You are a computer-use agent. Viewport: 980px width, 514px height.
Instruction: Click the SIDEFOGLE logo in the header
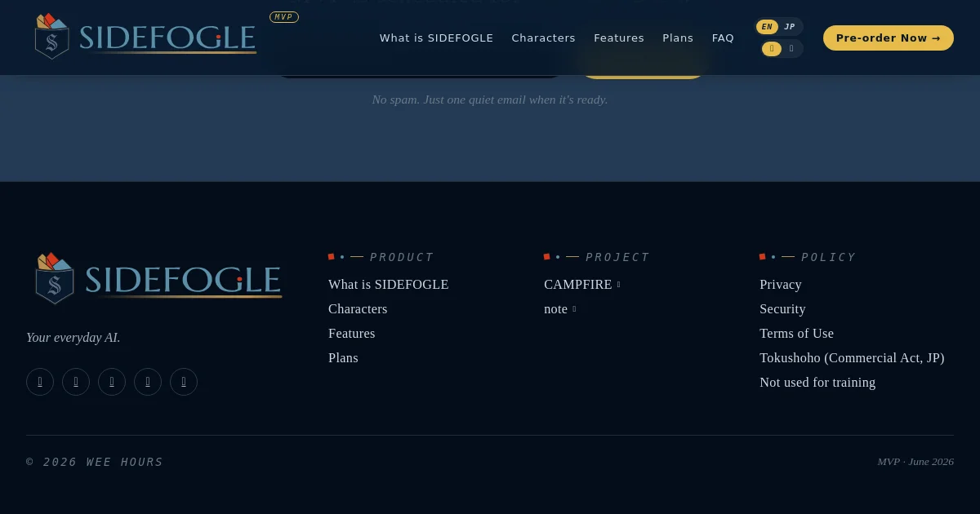[145, 37]
